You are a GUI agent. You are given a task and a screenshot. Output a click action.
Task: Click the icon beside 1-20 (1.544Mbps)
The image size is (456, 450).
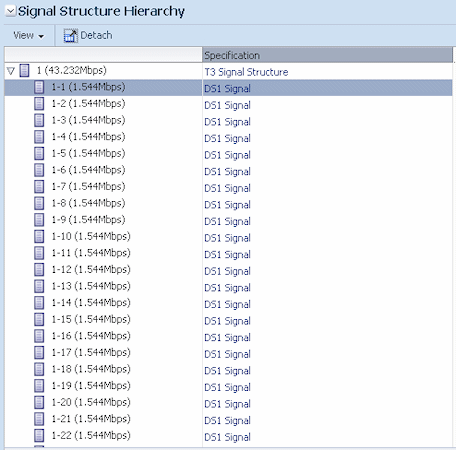(39, 402)
